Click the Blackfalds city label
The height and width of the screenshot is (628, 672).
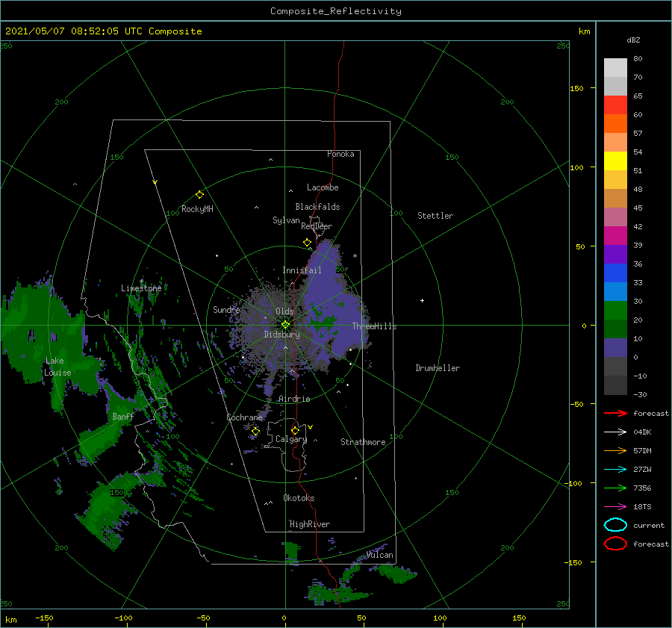317,207
